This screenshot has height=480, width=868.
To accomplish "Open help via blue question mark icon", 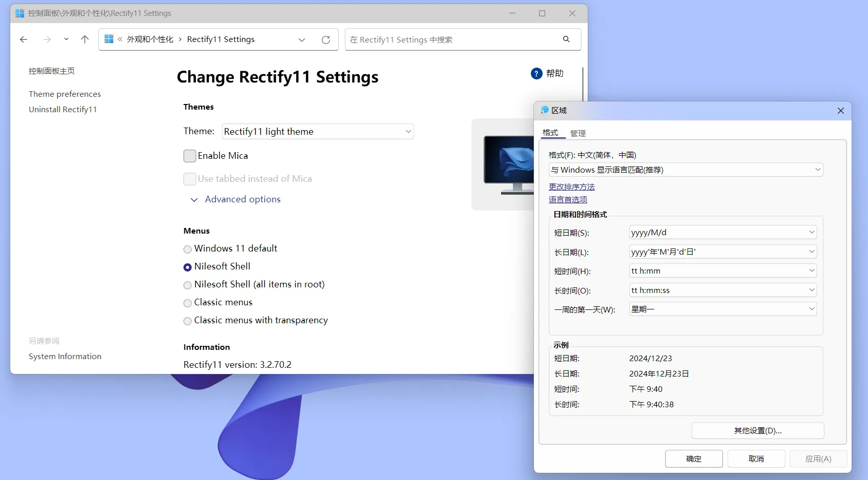I will point(536,74).
